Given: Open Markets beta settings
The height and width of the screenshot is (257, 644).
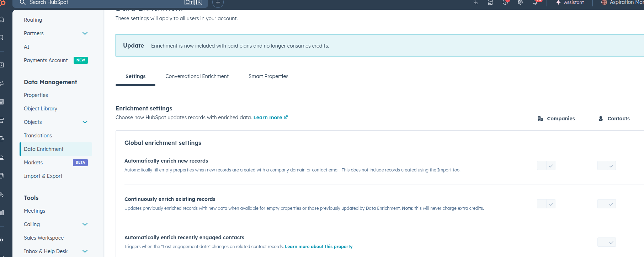Looking at the screenshot, I should (33, 163).
